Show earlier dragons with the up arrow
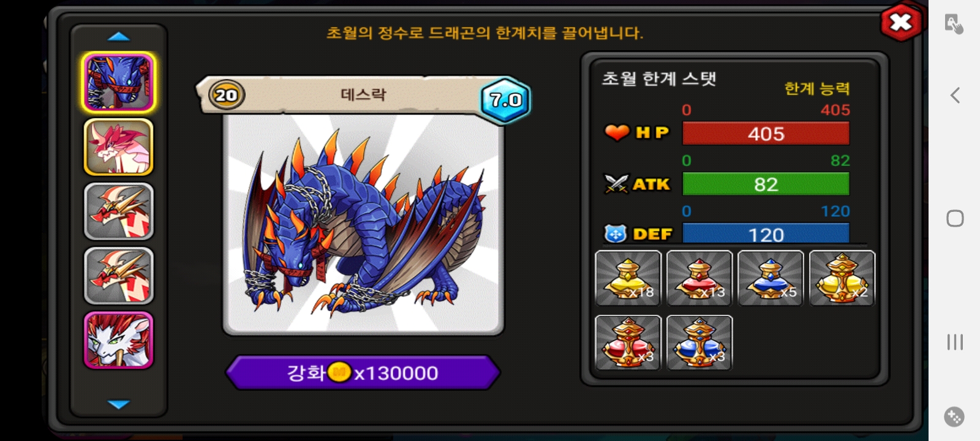 [118, 37]
